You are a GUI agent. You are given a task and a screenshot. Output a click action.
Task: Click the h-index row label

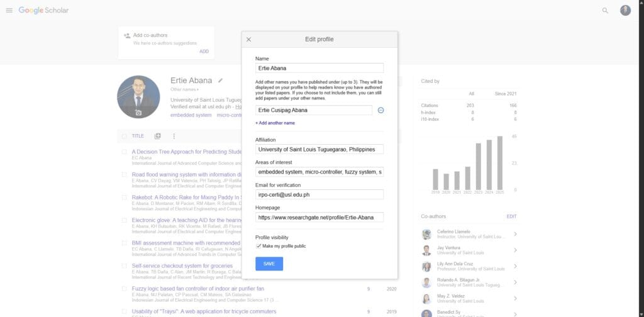click(428, 113)
